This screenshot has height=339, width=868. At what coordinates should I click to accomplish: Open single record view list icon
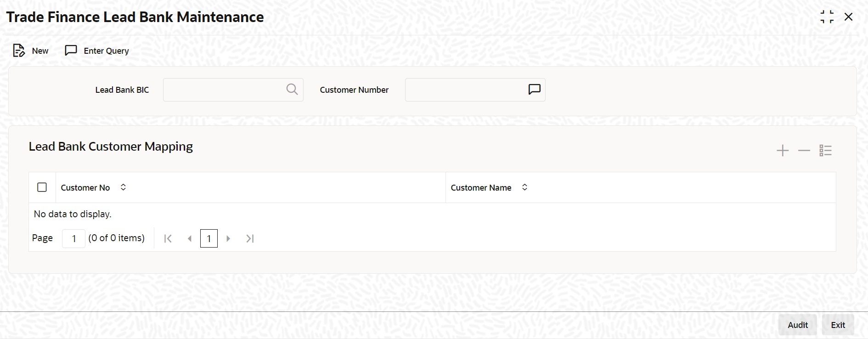point(825,151)
